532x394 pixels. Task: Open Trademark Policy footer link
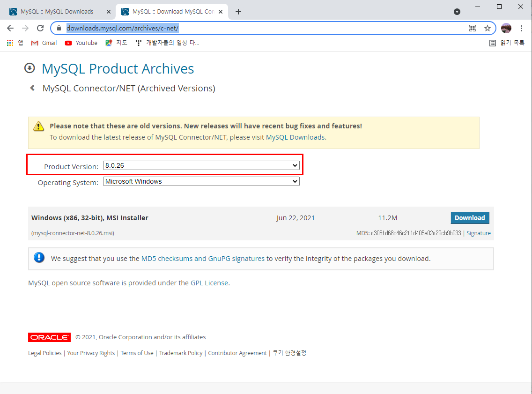click(x=181, y=353)
